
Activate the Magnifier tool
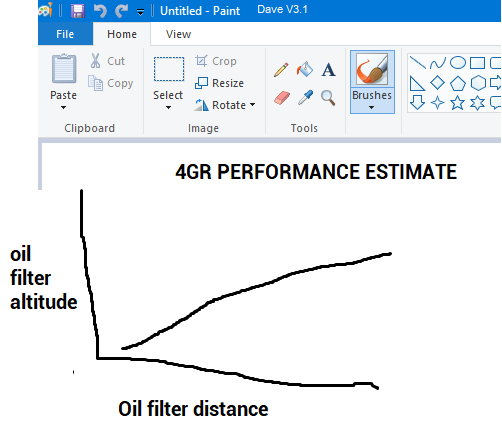[x=328, y=98]
